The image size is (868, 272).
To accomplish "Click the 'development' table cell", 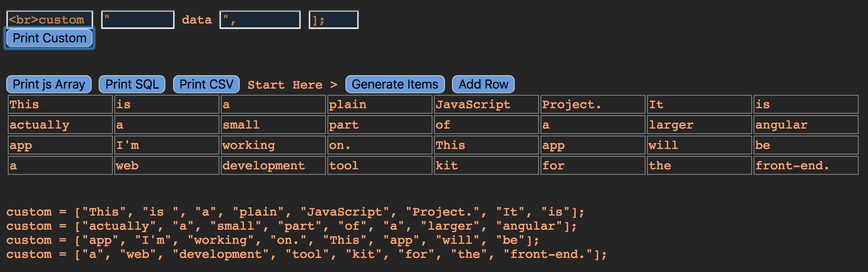I will 273,165.
